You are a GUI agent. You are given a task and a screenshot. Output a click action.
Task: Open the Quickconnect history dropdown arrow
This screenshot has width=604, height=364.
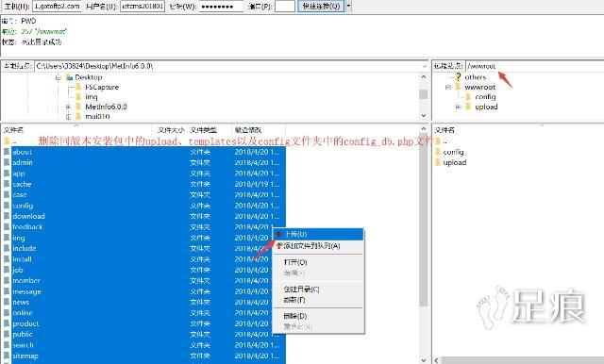349,7
